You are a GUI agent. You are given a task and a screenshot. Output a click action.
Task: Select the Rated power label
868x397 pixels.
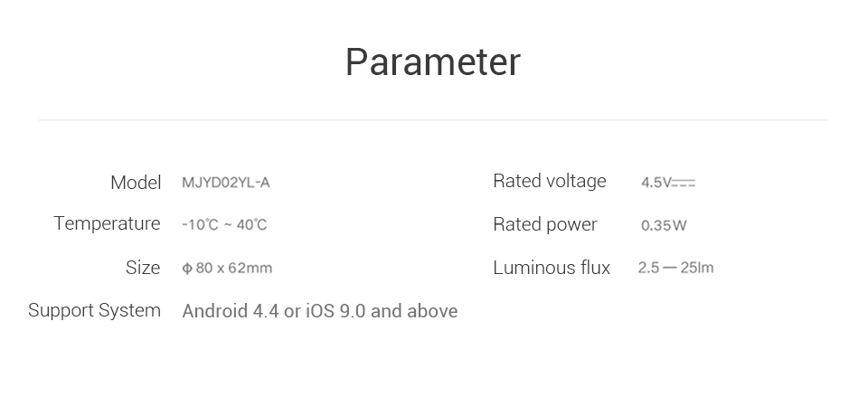point(545,224)
